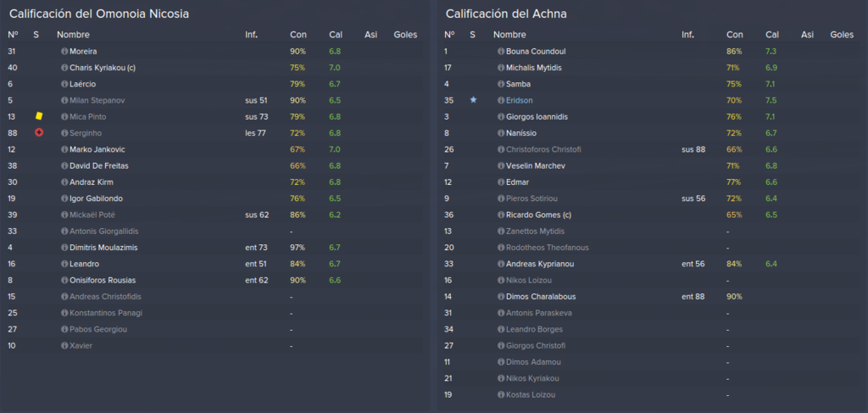Open Eridson's player profile link
Viewport: 868px width, 413px height.
click(520, 100)
